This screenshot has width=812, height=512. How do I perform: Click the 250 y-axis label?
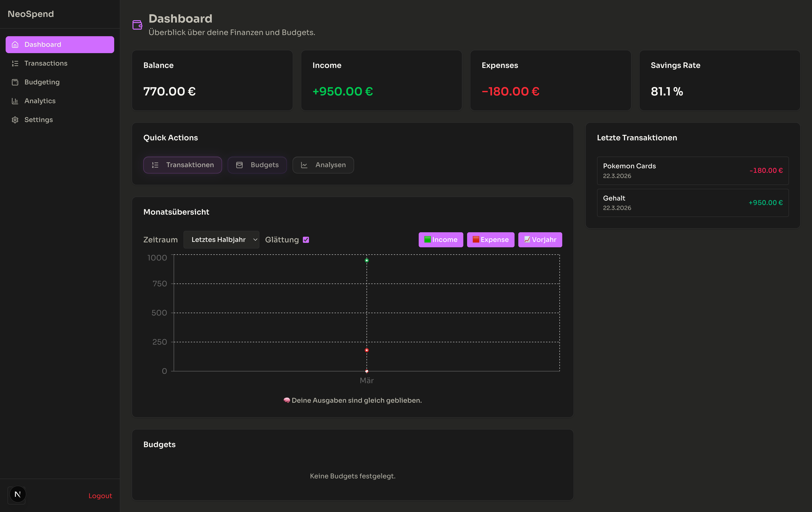point(160,342)
